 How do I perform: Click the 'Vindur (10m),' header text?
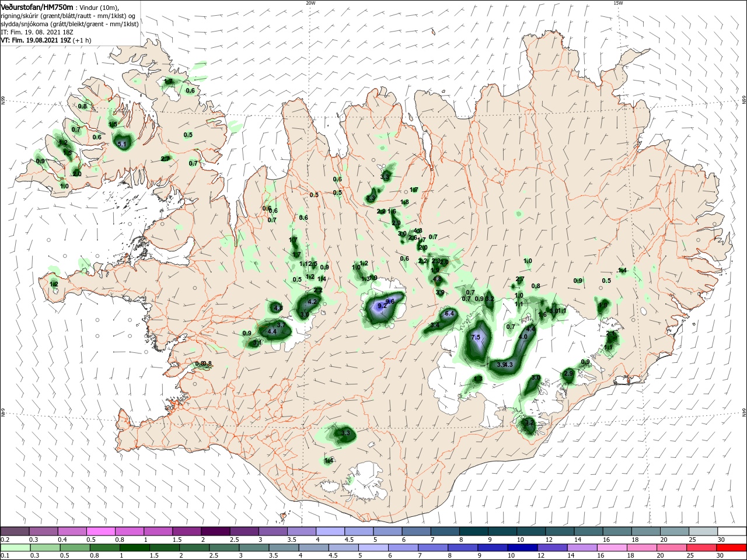click(98, 7)
